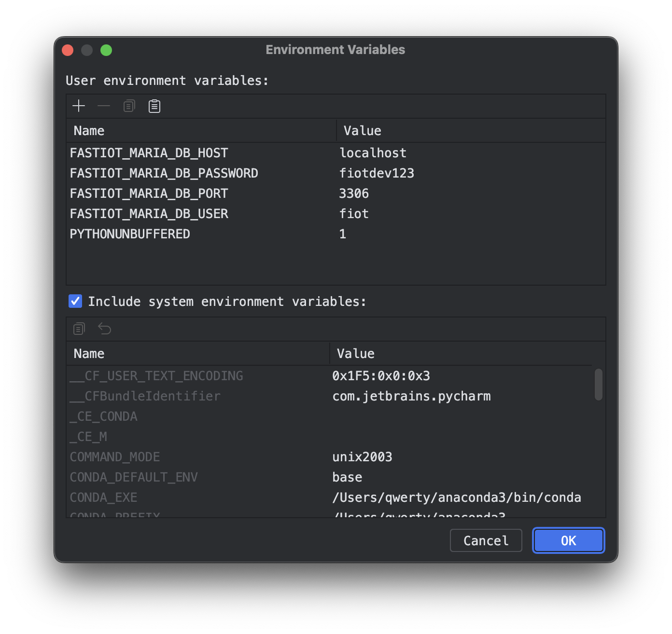Click the system variables Name column header
This screenshot has width=672, height=634.
click(x=198, y=354)
